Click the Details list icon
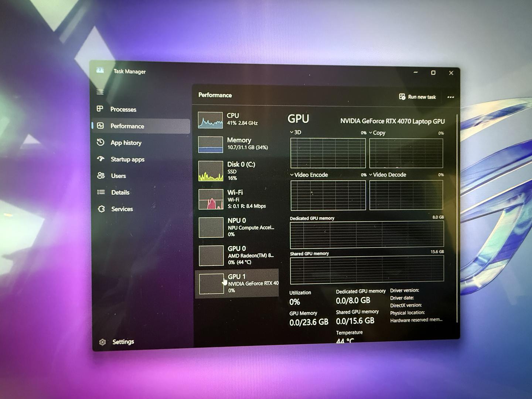Screen dimensions: 532x399 tap(101, 192)
